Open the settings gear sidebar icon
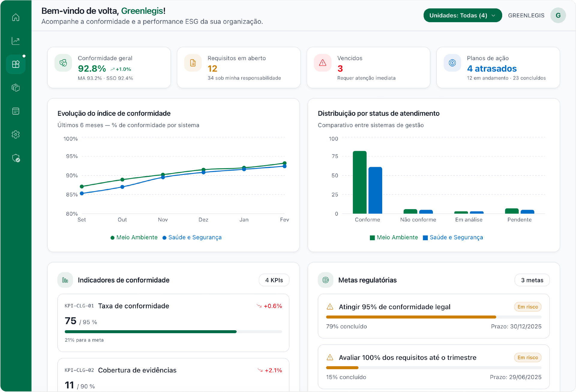The height and width of the screenshot is (392, 576). tap(16, 134)
